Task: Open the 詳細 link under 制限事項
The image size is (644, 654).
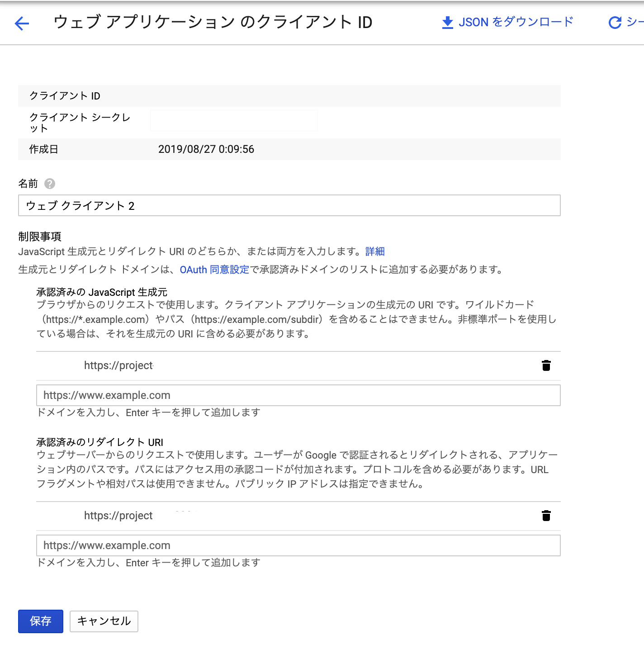Action: (x=374, y=251)
